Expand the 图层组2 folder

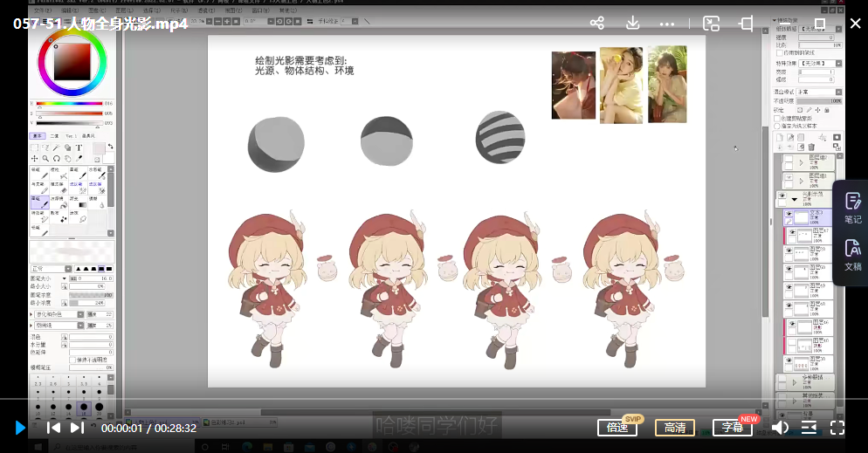tap(801, 162)
